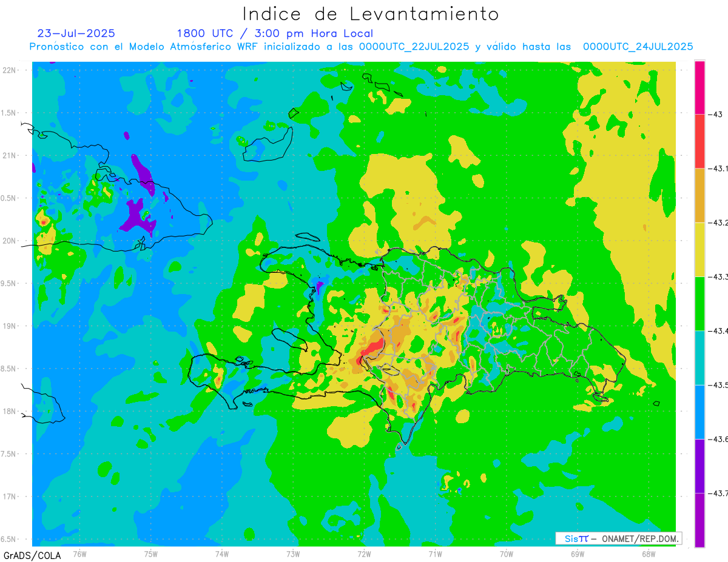The image size is (728, 562).
Task: Click the '20N' latitude label
Action: coord(10,241)
